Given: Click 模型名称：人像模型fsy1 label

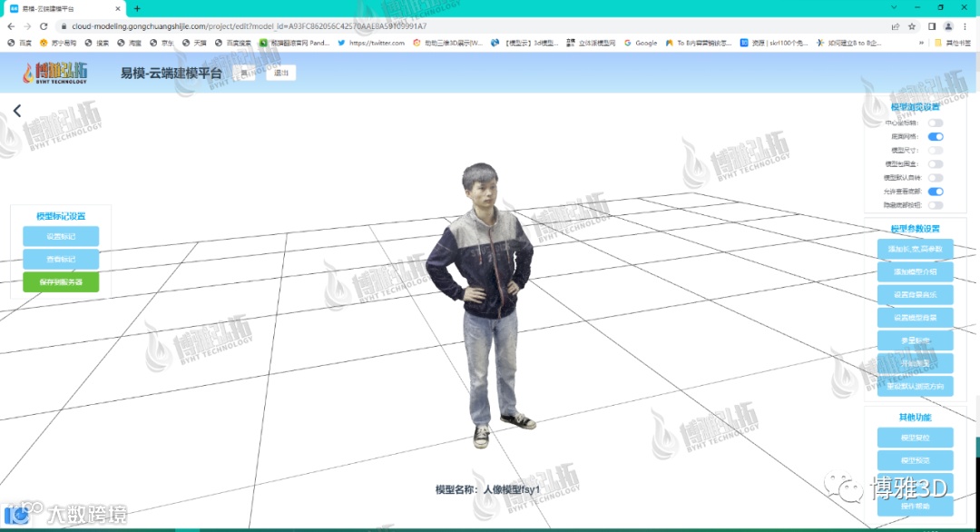Looking at the screenshot, I should coord(487,489).
